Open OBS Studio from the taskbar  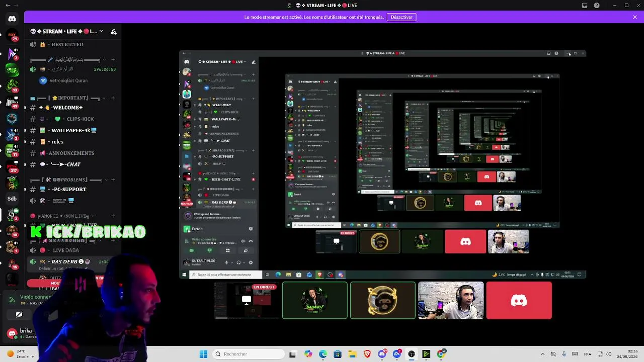point(412,354)
